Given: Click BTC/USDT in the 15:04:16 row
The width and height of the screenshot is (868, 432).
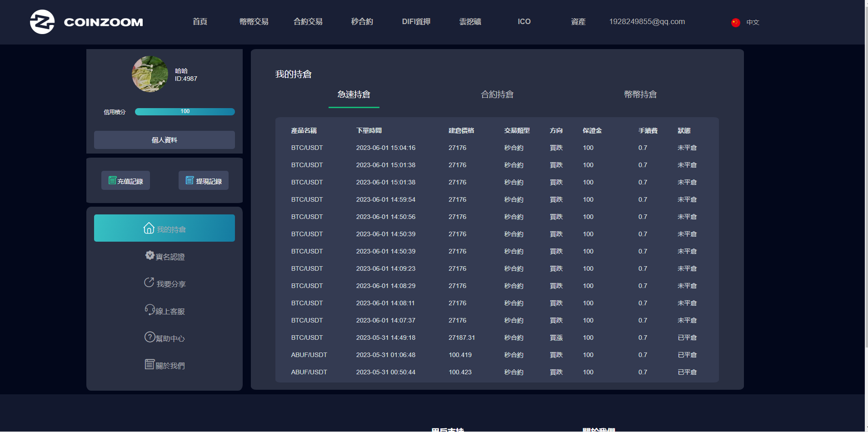Looking at the screenshot, I should [307, 148].
